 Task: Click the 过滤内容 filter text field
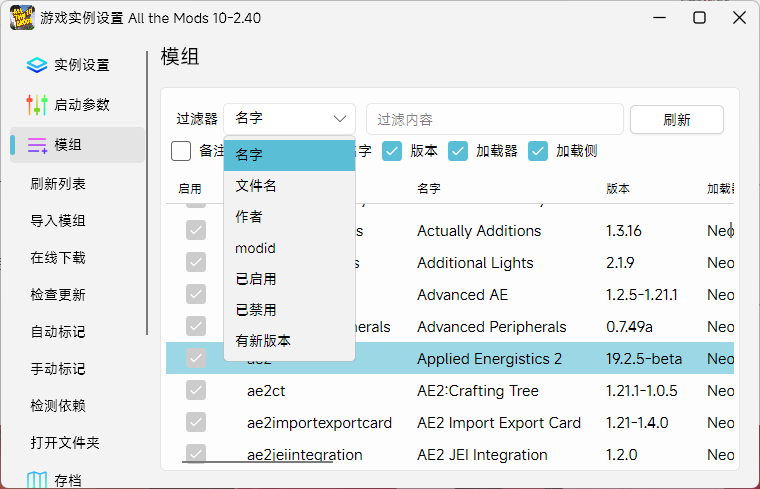coord(494,120)
